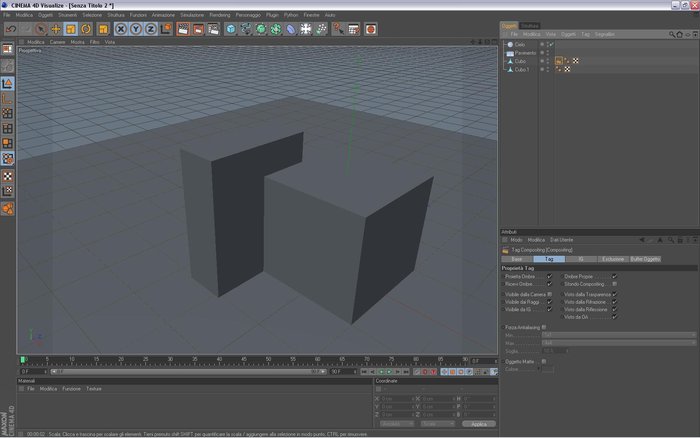Select the Move tool cross icon
The height and width of the screenshot is (438, 700).
coord(56,29)
